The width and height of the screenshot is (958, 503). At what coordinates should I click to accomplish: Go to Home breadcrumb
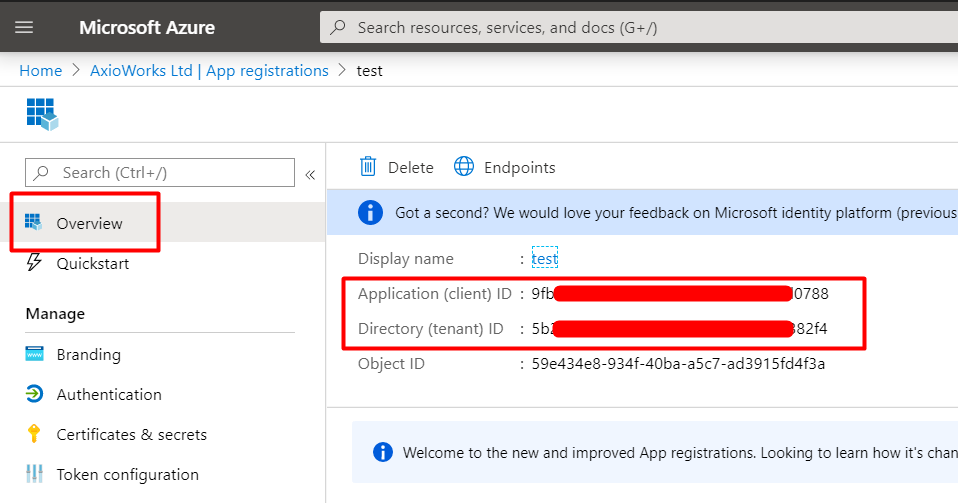(x=40, y=71)
